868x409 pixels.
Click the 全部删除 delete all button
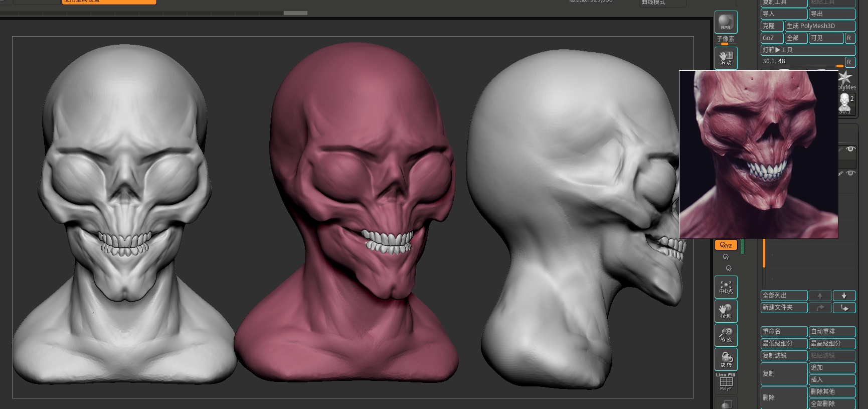click(832, 404)
